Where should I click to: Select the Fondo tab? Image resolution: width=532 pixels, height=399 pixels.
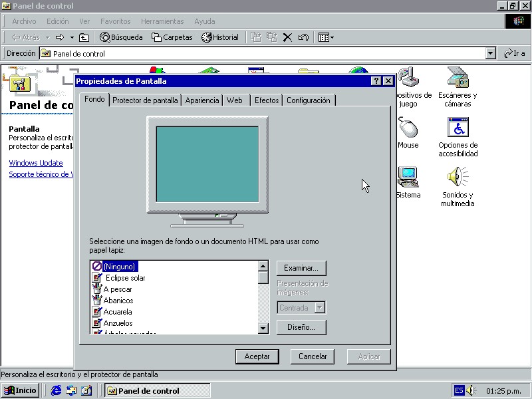pos(94,99)
